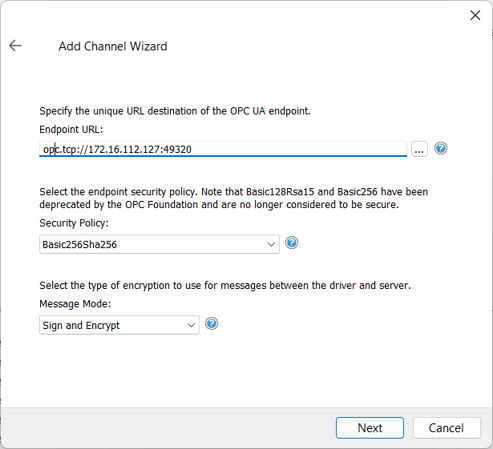Select the Basic256Sha256 combo box value

[x=159, y=244]
